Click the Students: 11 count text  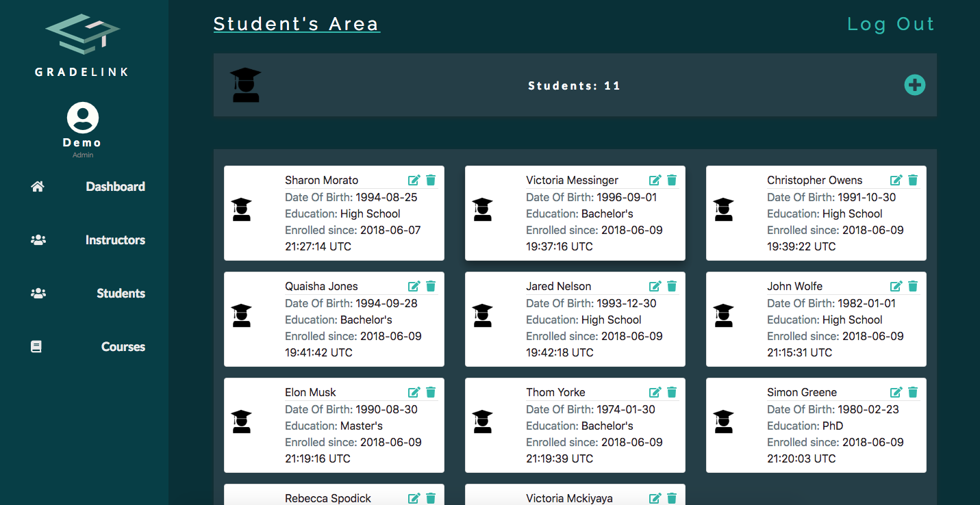574,86
